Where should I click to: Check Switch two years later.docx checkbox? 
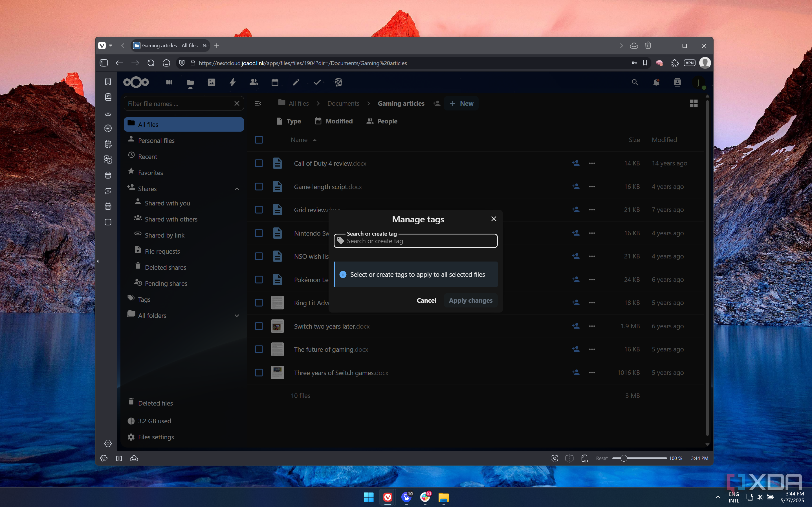(x=259, y=326)
